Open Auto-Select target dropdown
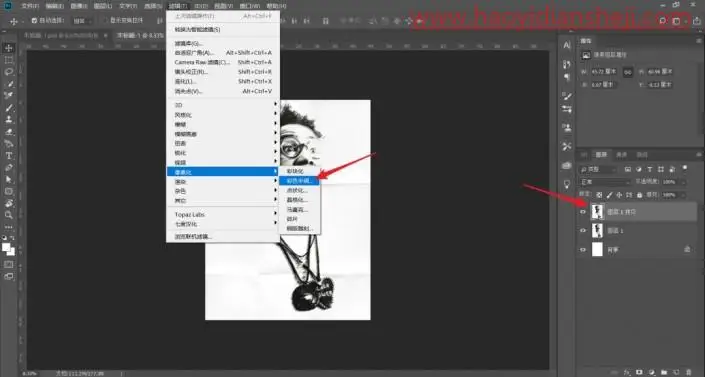705x377 pixels. [x=83, y=21]
